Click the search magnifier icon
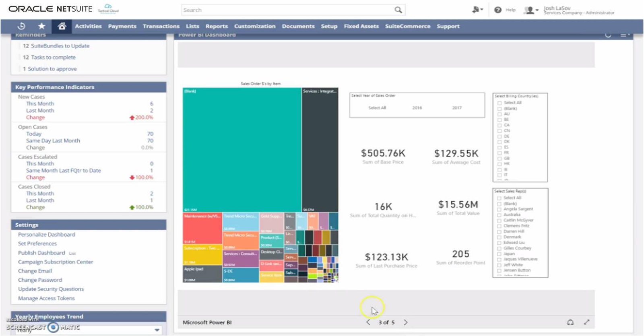Image resolution: width=644 pixels, height=336 pixels. (x=398, y=10)
